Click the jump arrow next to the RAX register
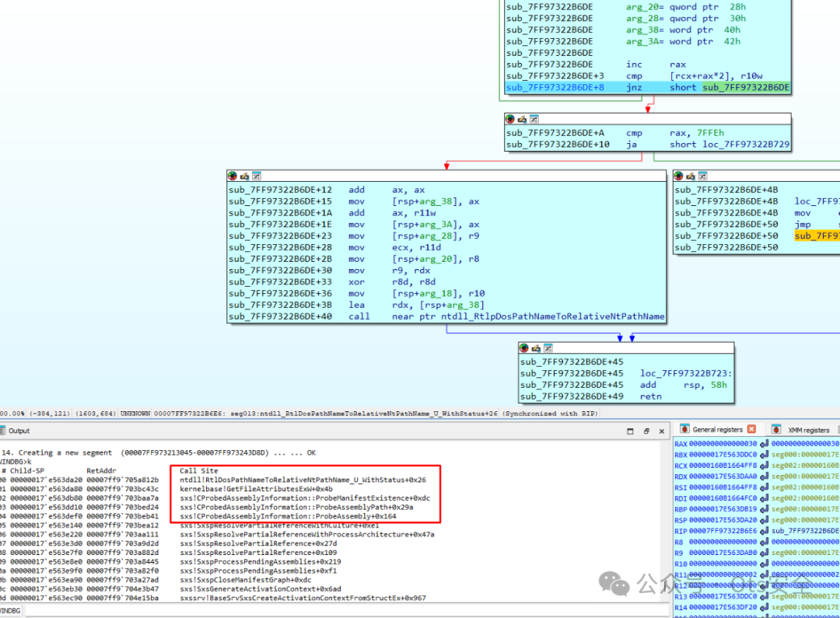The width and height of the screenshot is (840, 618). [765, 443]
